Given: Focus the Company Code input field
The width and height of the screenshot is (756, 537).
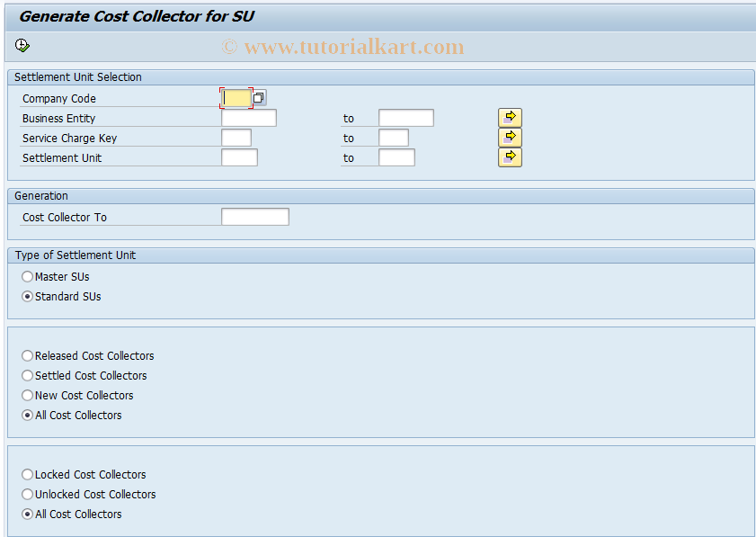Looking at the screenshot, I should coord(236,98).
